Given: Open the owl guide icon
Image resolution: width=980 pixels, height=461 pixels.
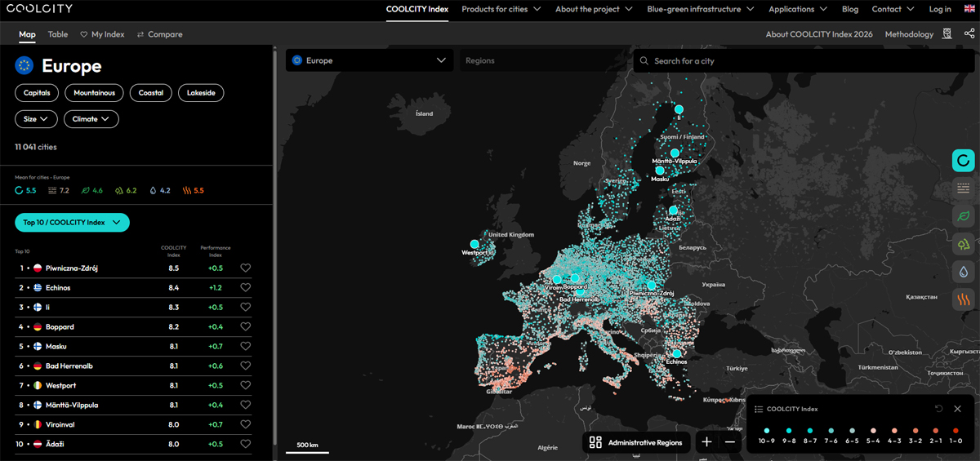Looking at the screenshot, I should coord(947,33).
